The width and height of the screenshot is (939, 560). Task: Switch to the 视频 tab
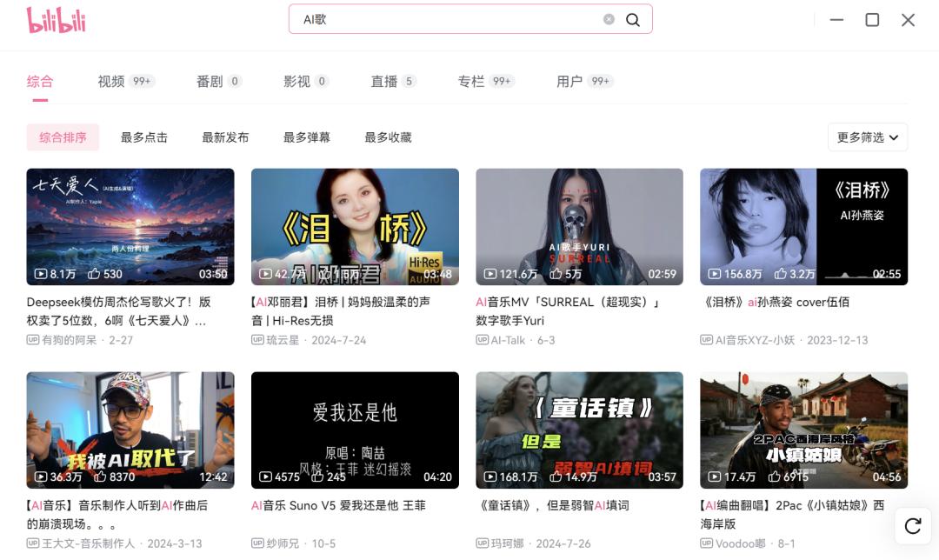[x=126, y=82]
